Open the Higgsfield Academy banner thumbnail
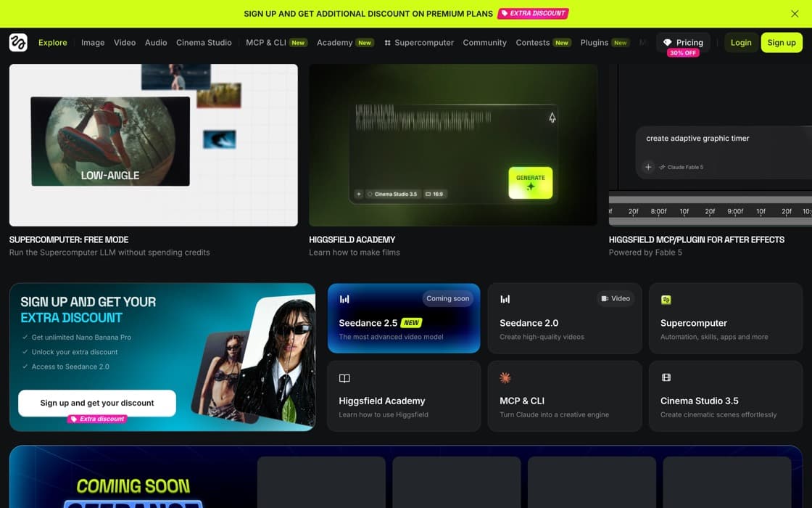 coord(453,145)
